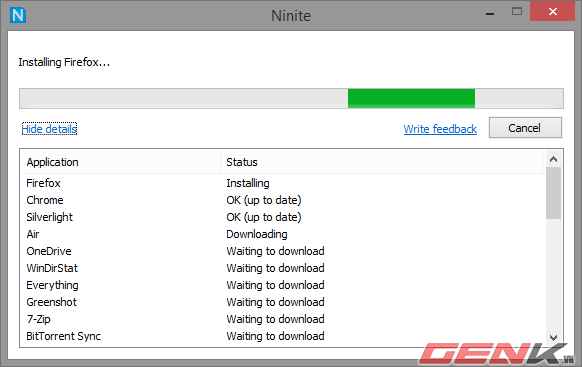
Task: Click OneDrive's 'Waiting to download' status
Action: click(x=275, y=251)
